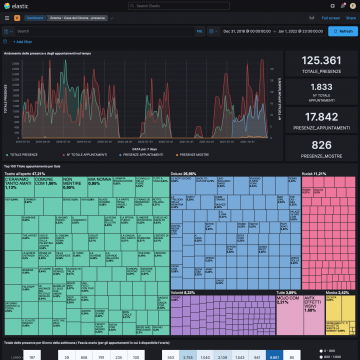Screen dimensions: 360x360
Task: Click the Elastic logo
Action: 16,6
